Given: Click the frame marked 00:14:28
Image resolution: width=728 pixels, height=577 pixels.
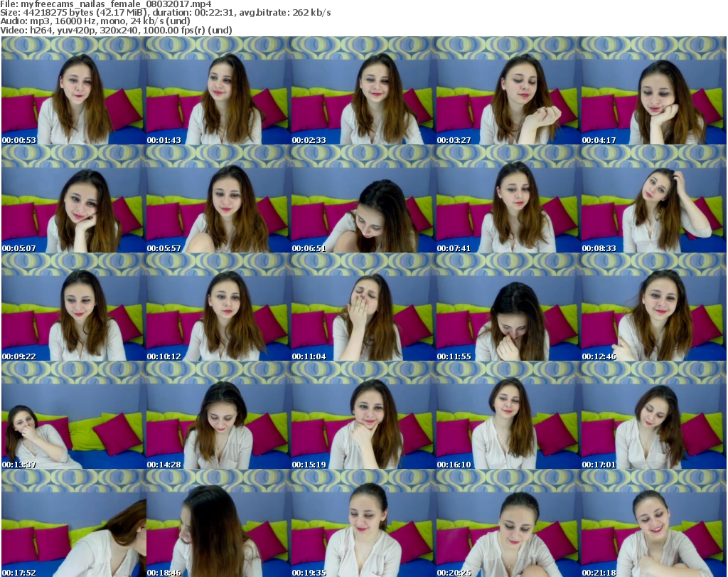Looking at the screenshot, I should 219,415.
